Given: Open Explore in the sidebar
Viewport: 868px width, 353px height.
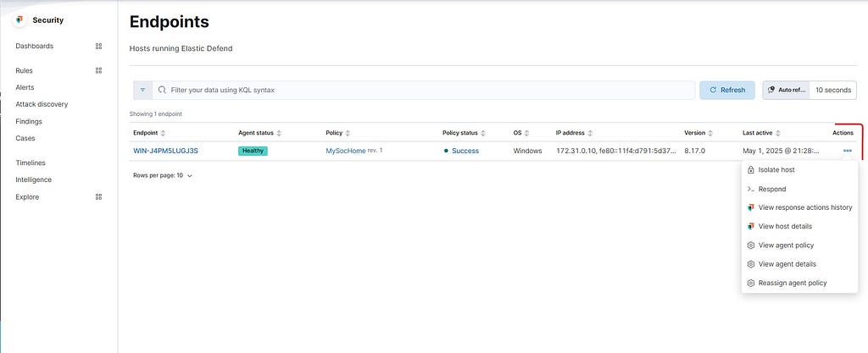Looking at the screenshot, I should point(27,197).
